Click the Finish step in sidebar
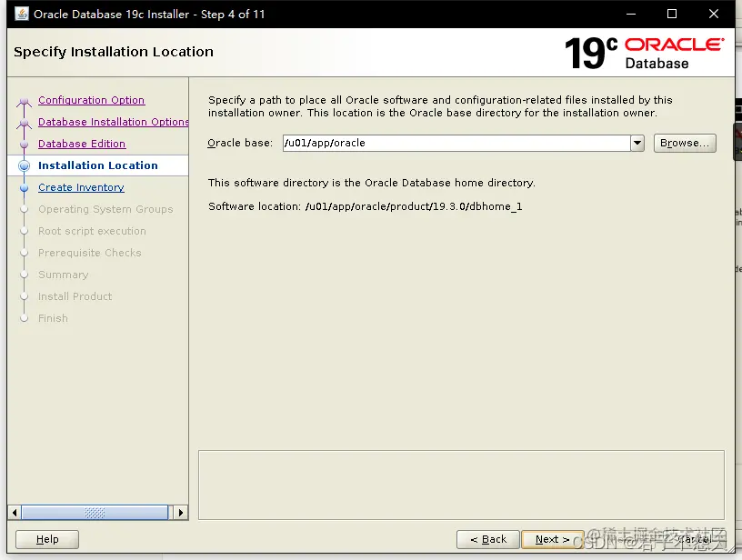 pos(53,318)
